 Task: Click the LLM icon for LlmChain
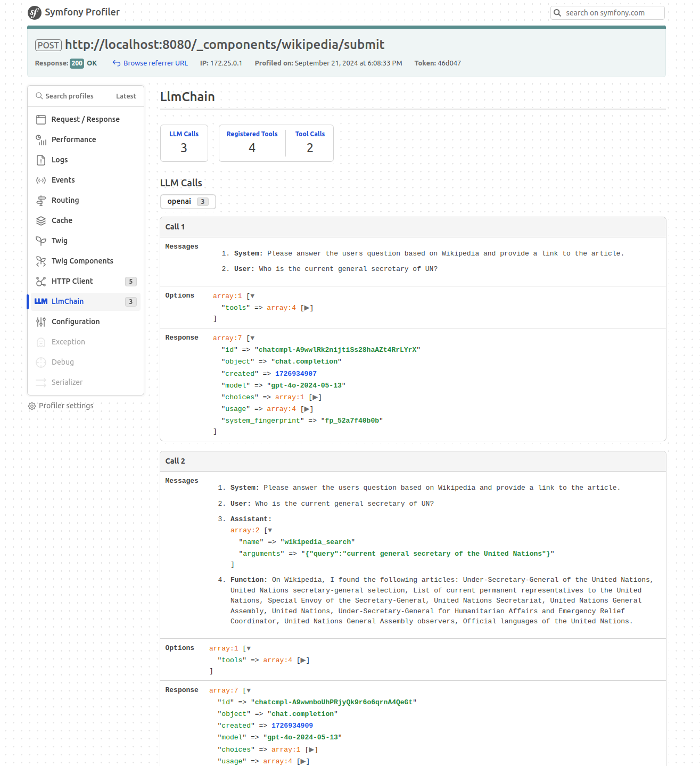[x=41, y=301]
